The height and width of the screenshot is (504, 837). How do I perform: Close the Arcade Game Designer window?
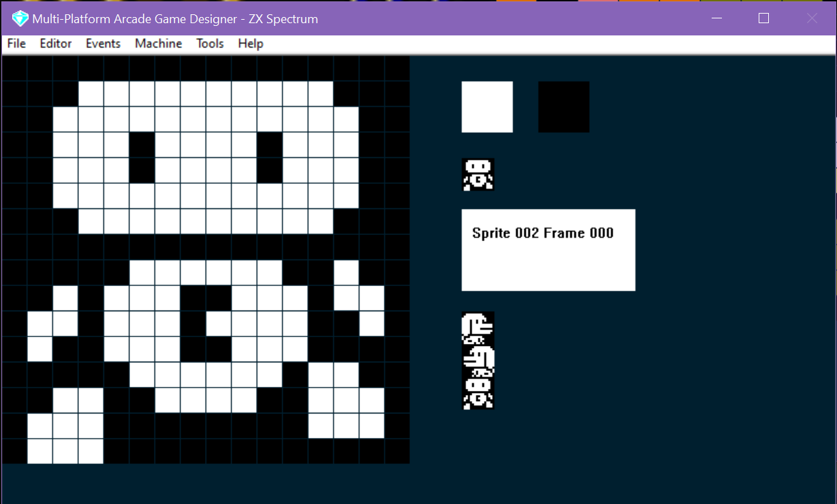coord(812,18)
